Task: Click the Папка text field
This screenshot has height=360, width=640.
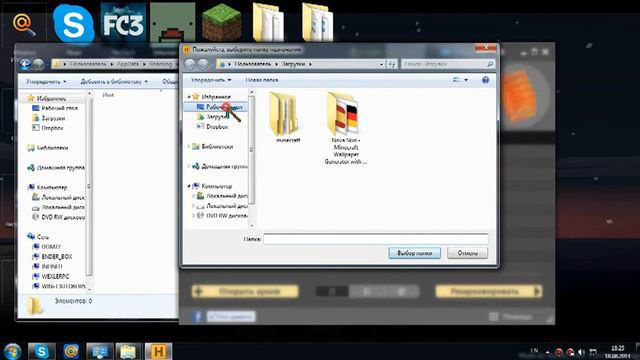Action: point(376,239)
